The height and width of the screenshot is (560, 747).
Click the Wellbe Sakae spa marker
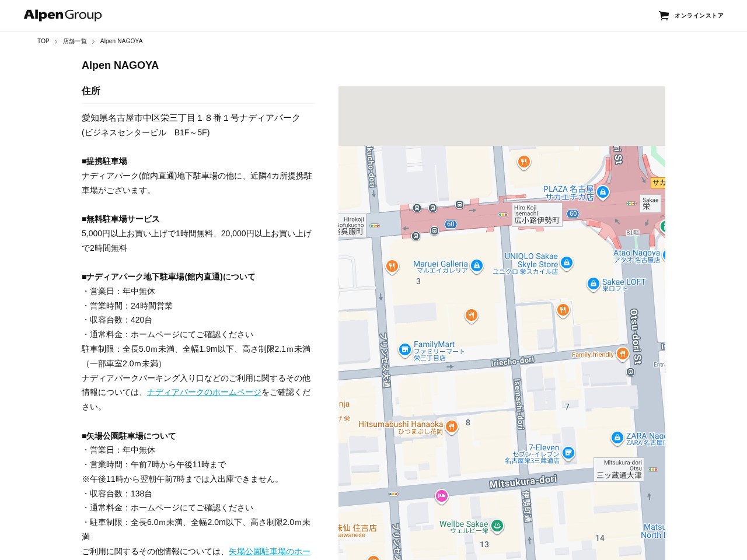[497, 526]
